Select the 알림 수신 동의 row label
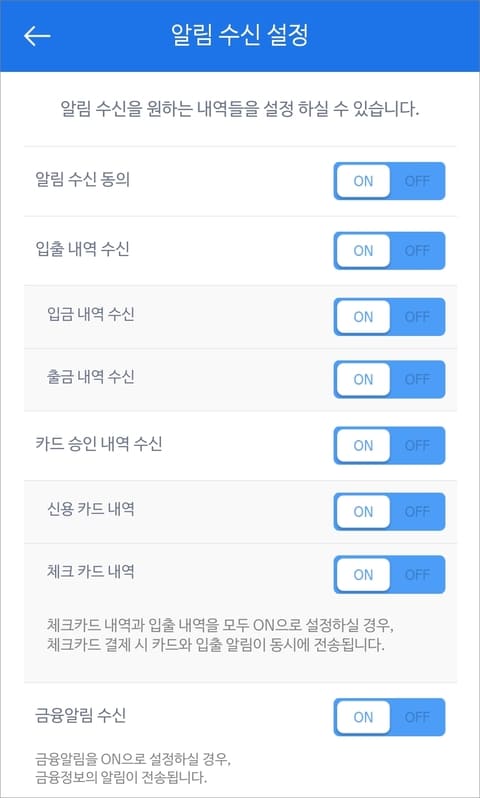The image size is (480, 798). pos(82,179)
